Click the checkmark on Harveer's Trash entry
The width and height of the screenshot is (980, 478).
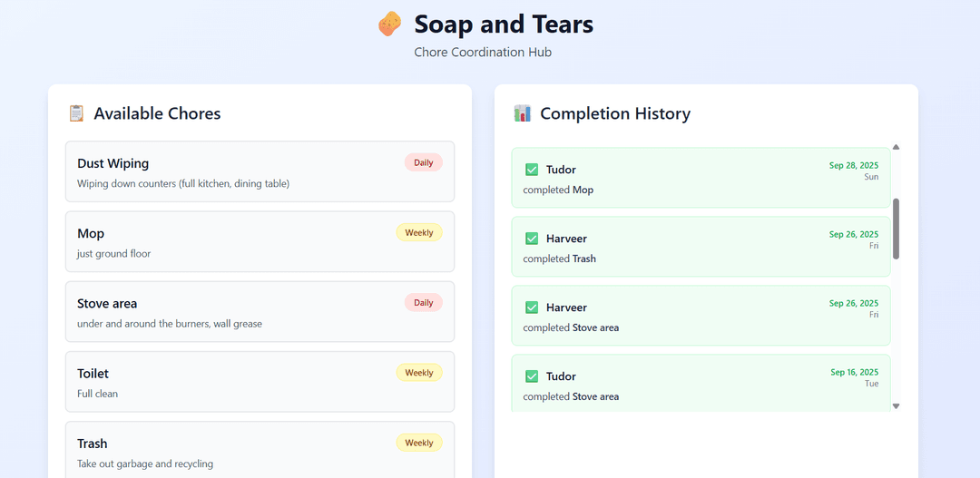532,239
